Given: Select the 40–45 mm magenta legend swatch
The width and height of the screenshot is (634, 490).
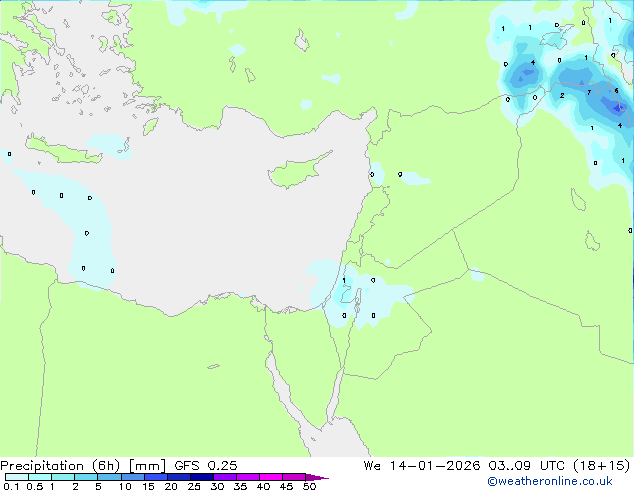Looking at the screenshot, I should 271,477.
